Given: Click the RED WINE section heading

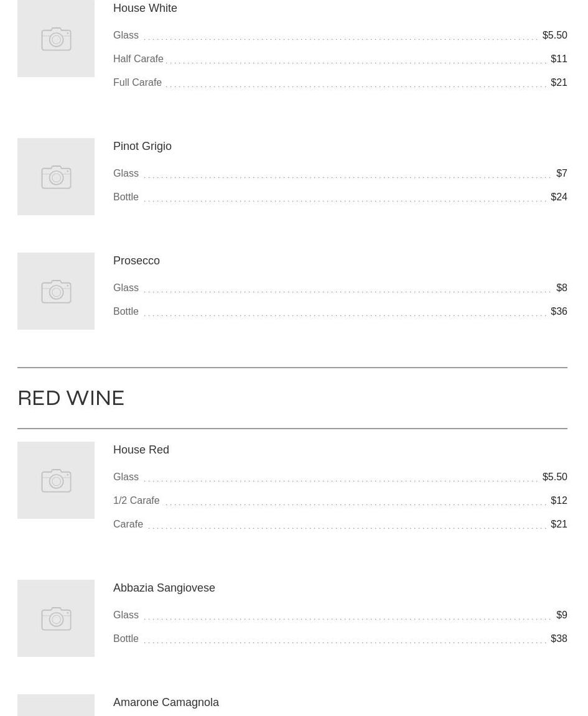Looking at the screenshot, I should click(71, 398).
